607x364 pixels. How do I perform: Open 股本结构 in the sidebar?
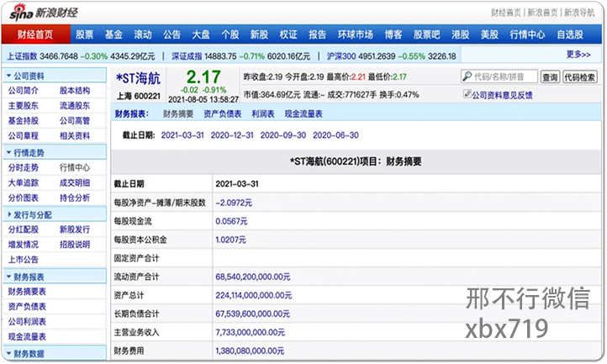pos(75,91)
